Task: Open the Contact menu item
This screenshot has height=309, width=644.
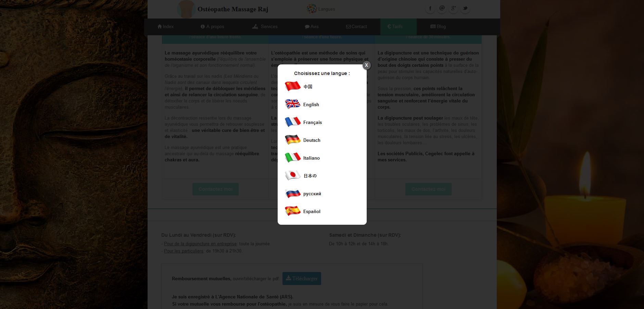Action: click(356, 26)
